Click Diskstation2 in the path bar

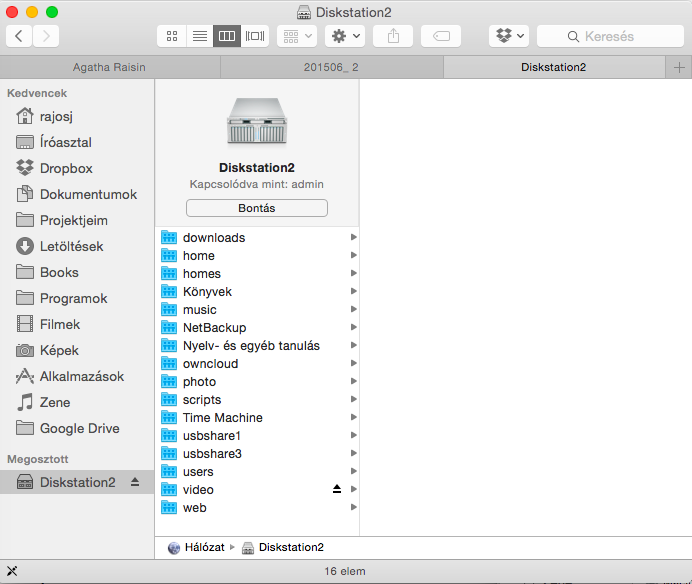tap(283, 548)
